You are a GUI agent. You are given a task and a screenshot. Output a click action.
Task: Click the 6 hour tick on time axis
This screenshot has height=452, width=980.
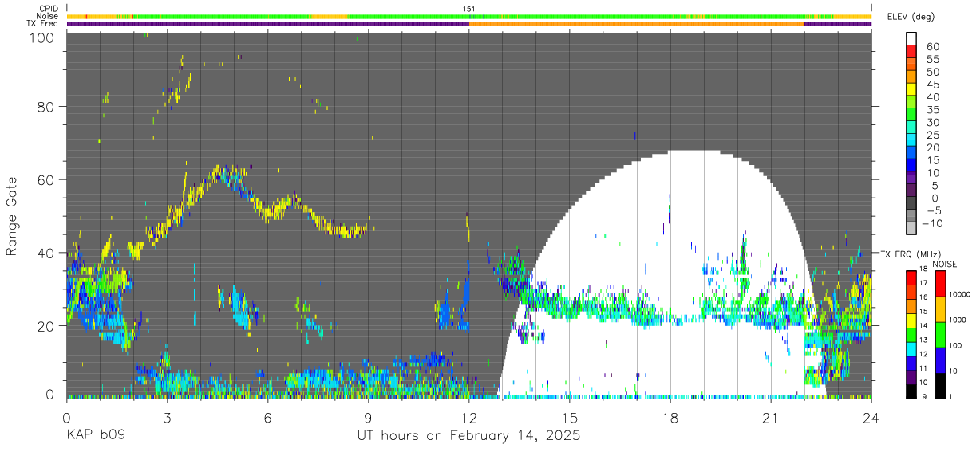pyautogui.click(x=267, y=417)
